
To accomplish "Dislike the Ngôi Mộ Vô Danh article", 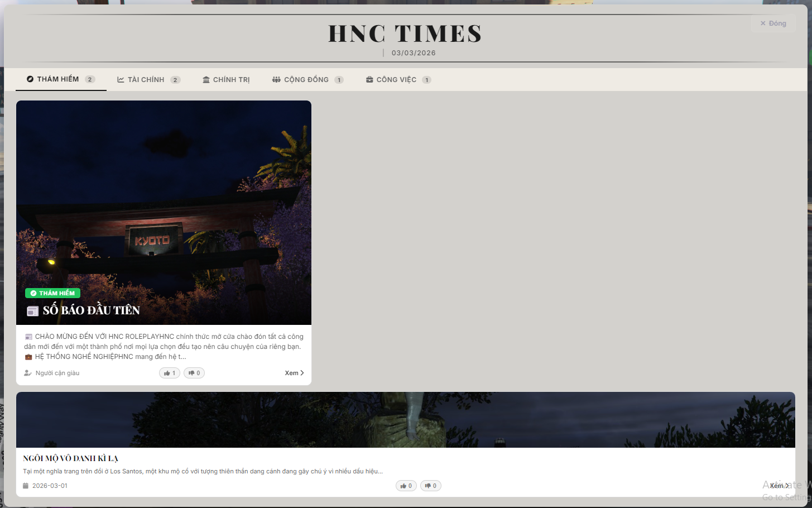I will click(x=431, y=486).
